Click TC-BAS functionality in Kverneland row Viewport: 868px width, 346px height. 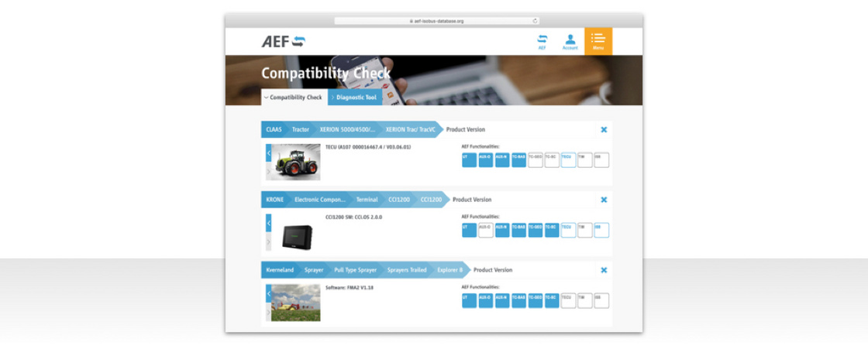518,300
